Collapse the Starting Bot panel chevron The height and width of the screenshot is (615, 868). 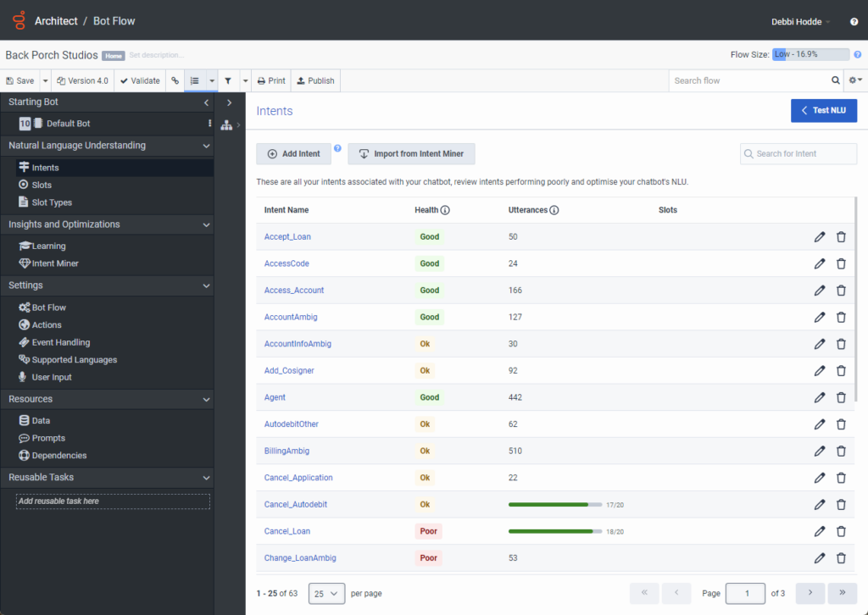(206, 102)
